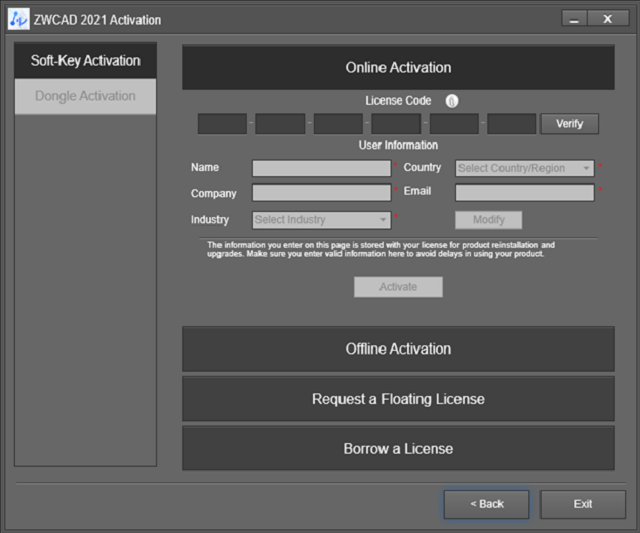Screen dimensions: 640x533
Task: Click the Exit button
Action: (x=583, y=504)
